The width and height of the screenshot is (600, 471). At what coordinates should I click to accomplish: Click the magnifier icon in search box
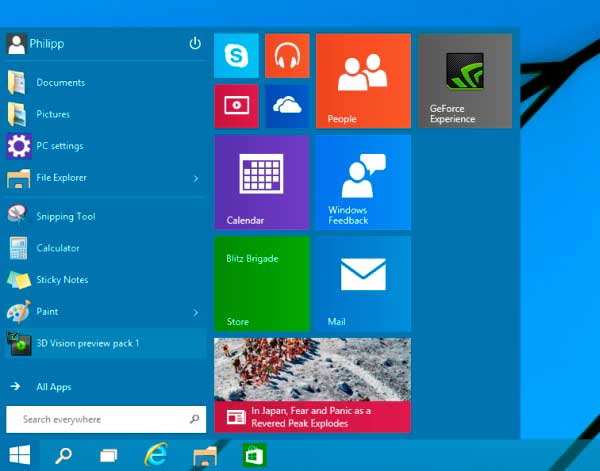[x=194, y=419]
